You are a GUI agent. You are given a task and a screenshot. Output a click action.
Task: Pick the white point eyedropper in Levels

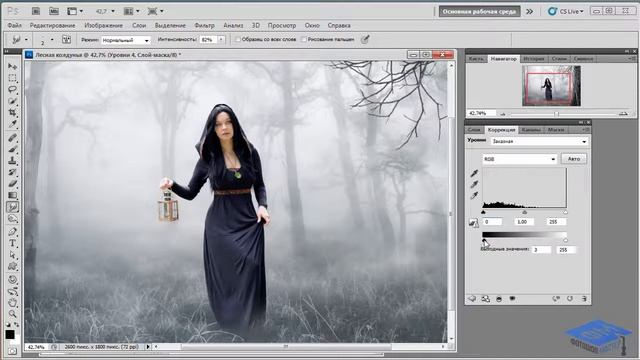tap(474, 196)
